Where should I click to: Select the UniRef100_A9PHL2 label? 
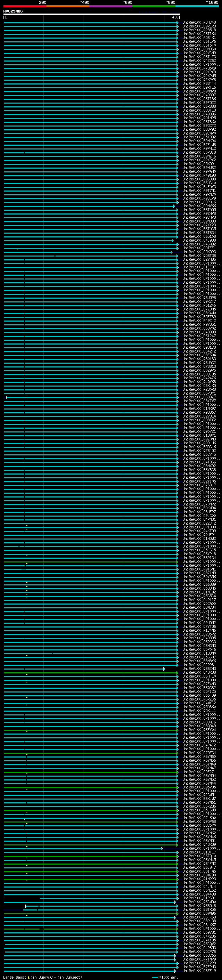pos(199,149)
